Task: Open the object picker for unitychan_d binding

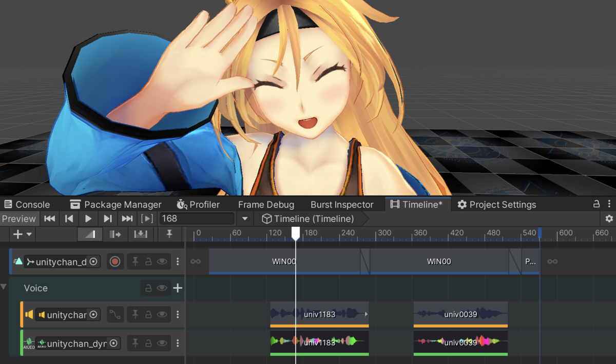Action: point(93,261)
